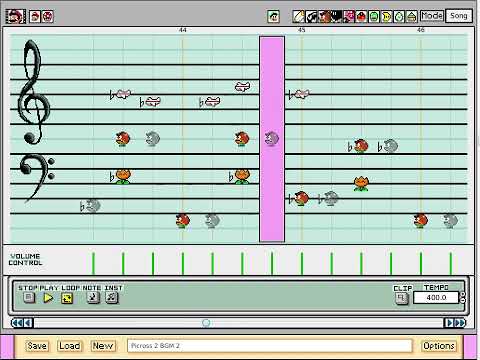
Task: Choose the feather instrument icon
Action: click(x=298, y=16)
